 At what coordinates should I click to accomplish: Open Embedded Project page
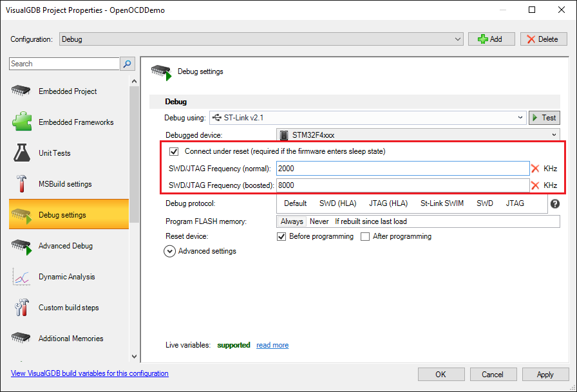coord(69,91)
